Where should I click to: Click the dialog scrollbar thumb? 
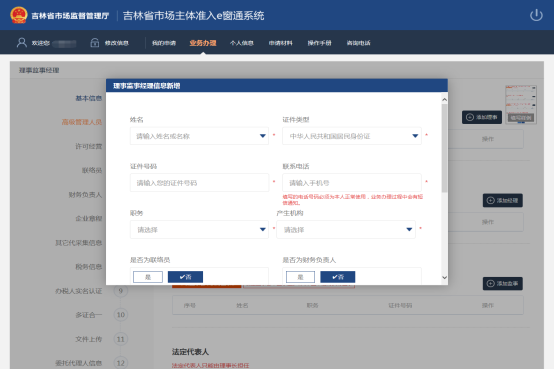click(x=444, y=148)
